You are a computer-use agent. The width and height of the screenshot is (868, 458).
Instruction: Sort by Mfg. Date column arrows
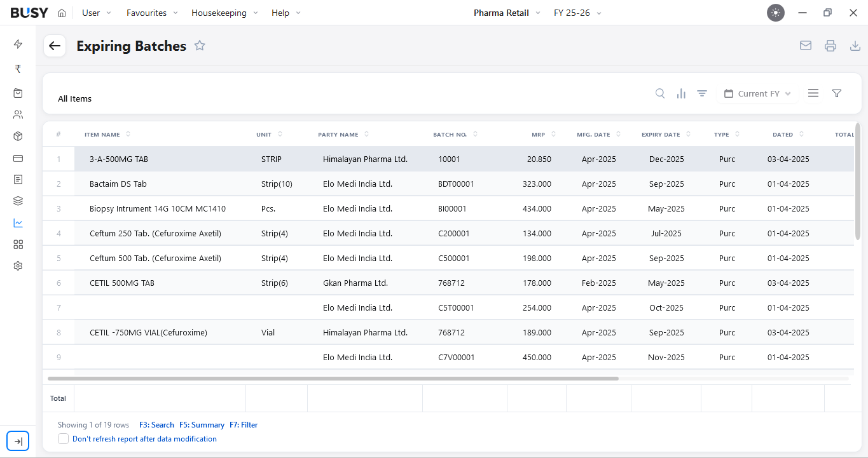click(619, 134)
